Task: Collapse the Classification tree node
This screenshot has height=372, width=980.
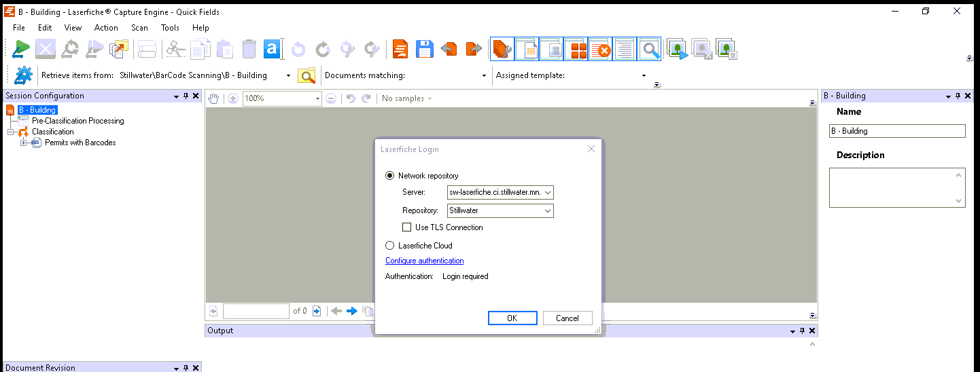Action: (11, 132)
